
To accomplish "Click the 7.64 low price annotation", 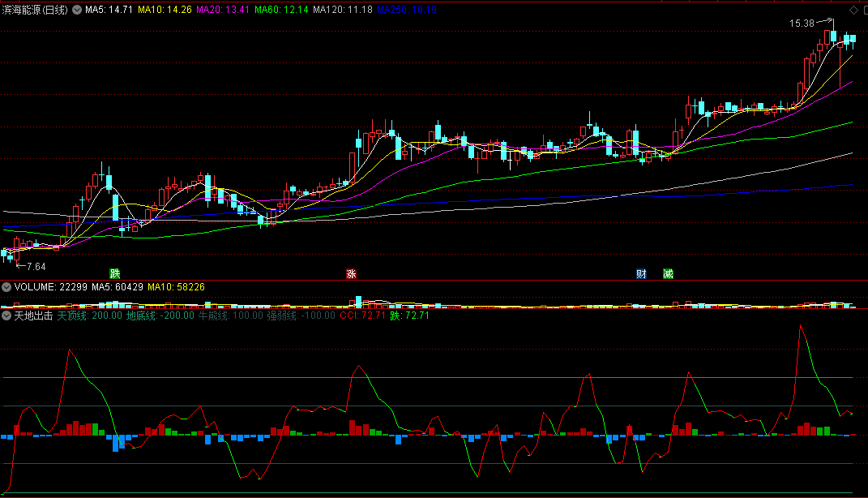I will click(36, 267).
